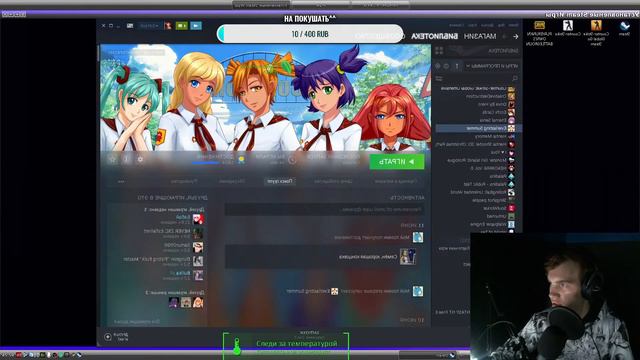The height and width of the screenshot is (360, 640).
Task: Click the plus add a game button
Action: point(108,337)
